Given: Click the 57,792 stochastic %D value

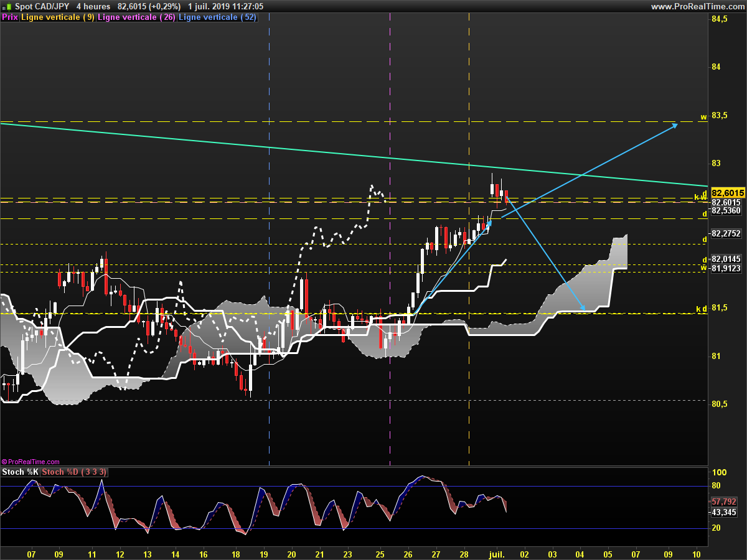Looking at the screenshot, I should 723,502.
